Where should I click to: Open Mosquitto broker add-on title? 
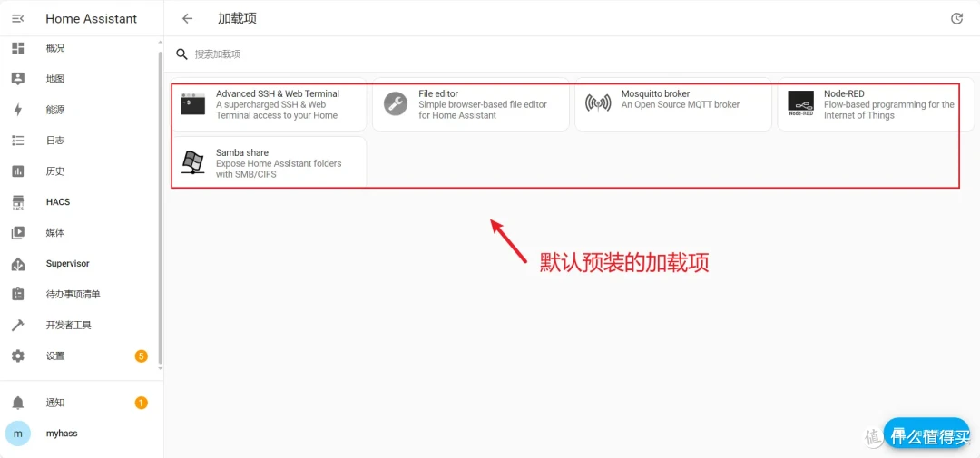tap(655, 93)
